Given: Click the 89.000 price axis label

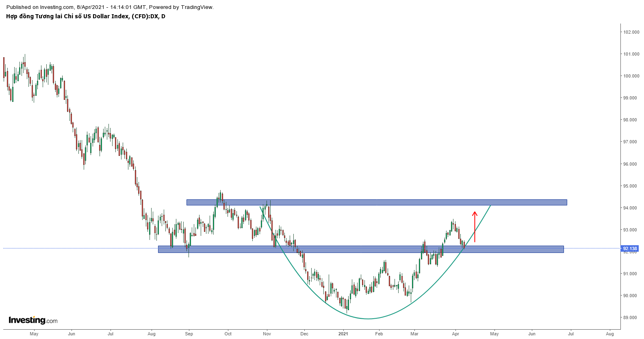Looking at the screenshot, I should click(x=631, y=317).
